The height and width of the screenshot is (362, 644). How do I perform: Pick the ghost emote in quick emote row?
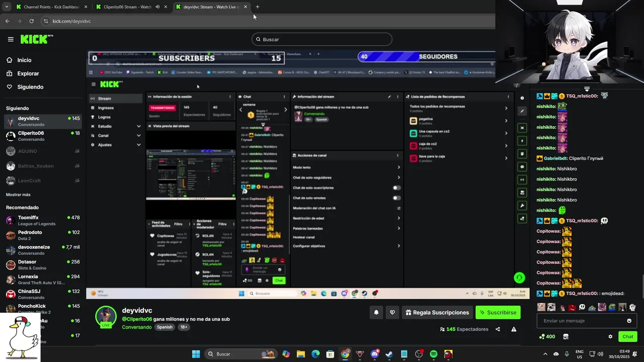pyautogui.click(x=632, y=307)
